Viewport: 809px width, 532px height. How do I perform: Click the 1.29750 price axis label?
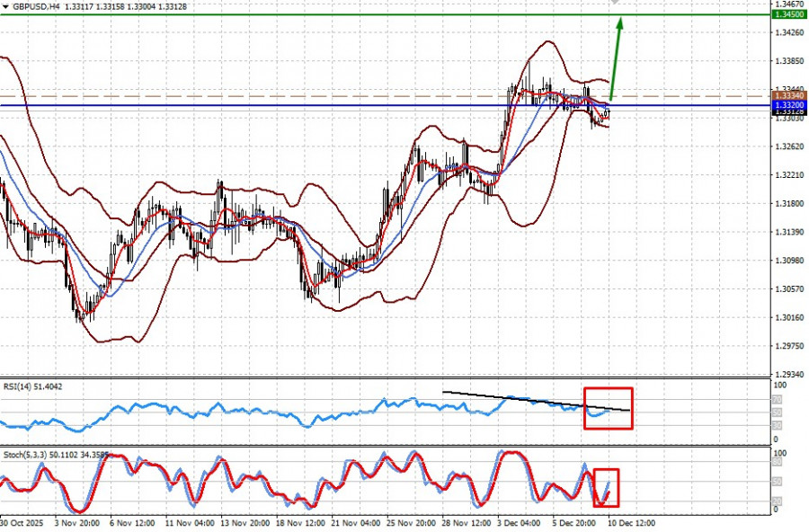coord(789,346)
